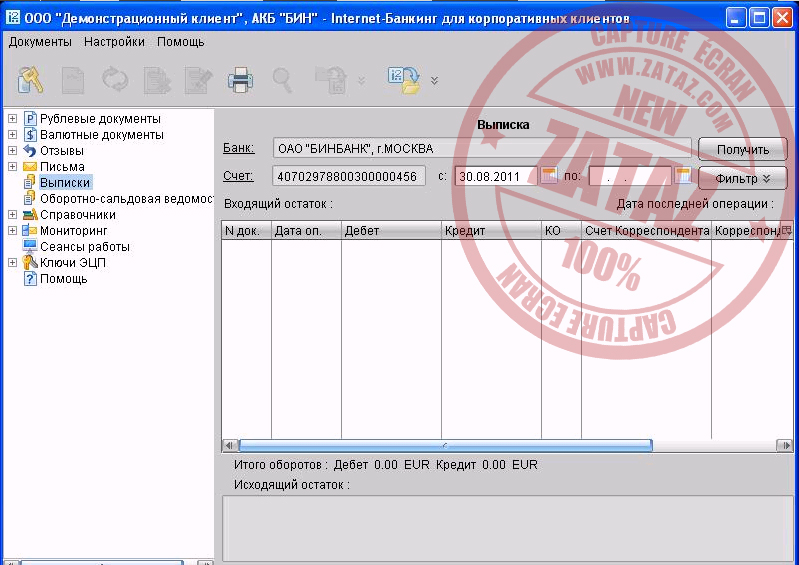Click the start date field 30.08.2011
799x565 pixels.
[x=495, y=176]
